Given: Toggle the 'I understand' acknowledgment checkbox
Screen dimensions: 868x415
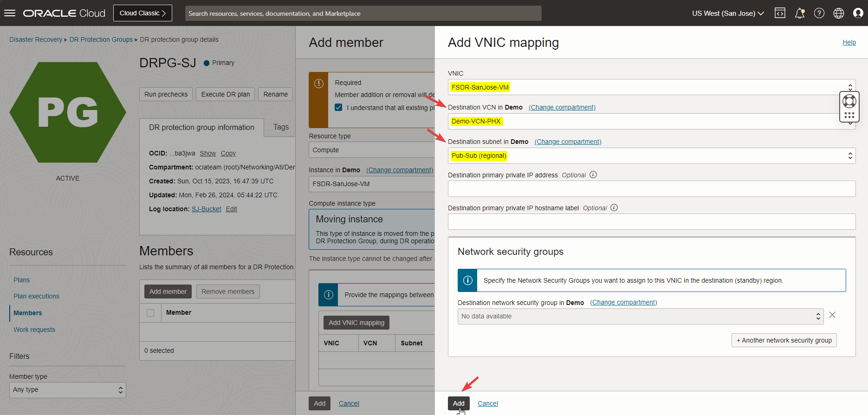Looking at the screenshot, I should [x=339, y=107].
